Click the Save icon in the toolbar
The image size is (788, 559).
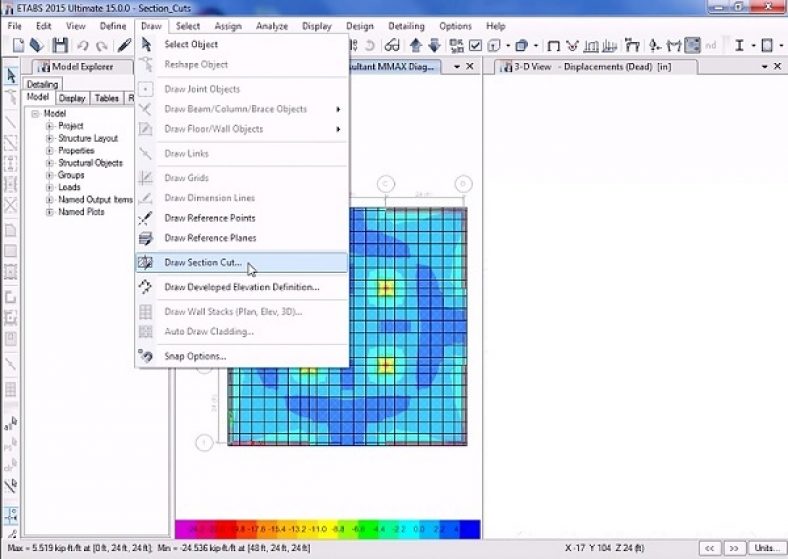(x=60, y=46)
